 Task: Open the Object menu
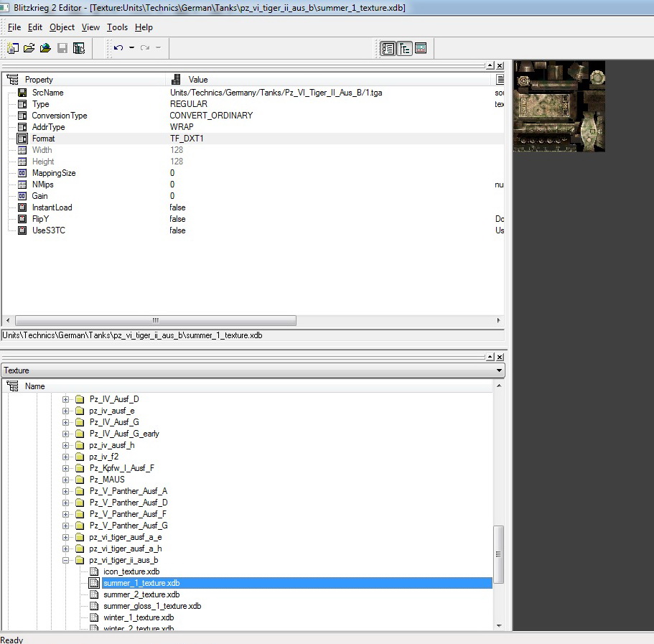tap(62, 27)
